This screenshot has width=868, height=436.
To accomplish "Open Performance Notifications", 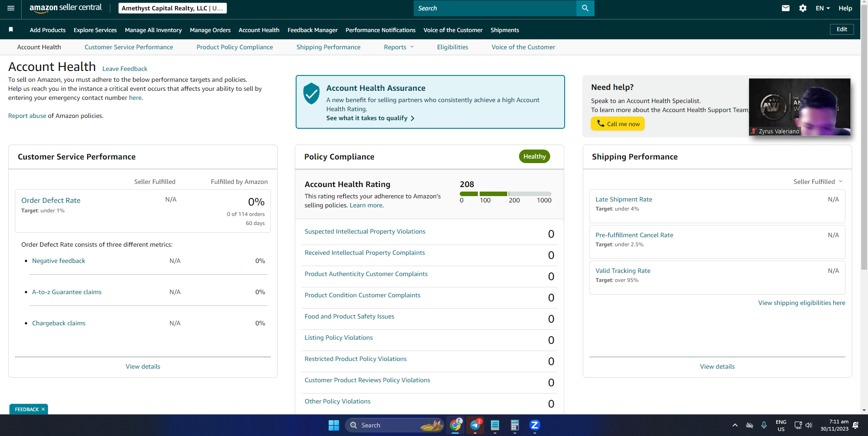I will point(380,30).
